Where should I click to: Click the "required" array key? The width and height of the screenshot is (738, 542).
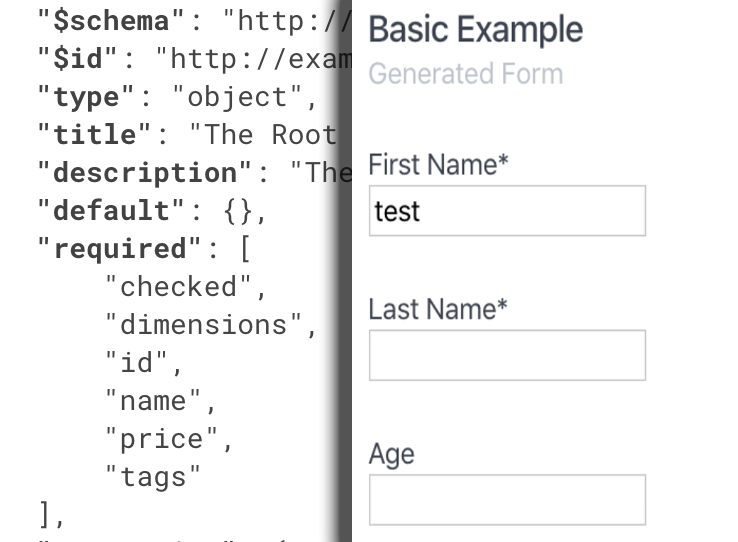[120, 249]
